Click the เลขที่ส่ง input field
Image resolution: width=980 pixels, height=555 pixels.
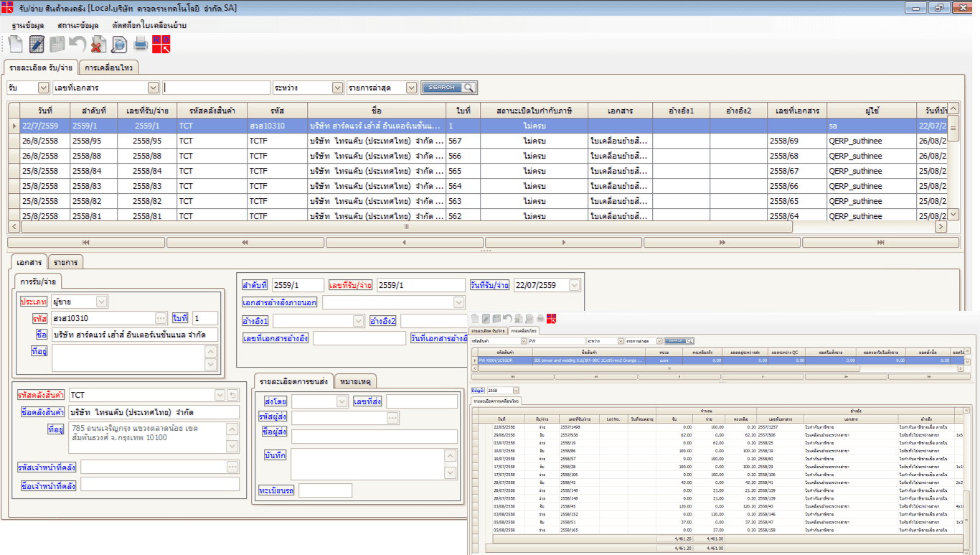(x=421, y=401)
